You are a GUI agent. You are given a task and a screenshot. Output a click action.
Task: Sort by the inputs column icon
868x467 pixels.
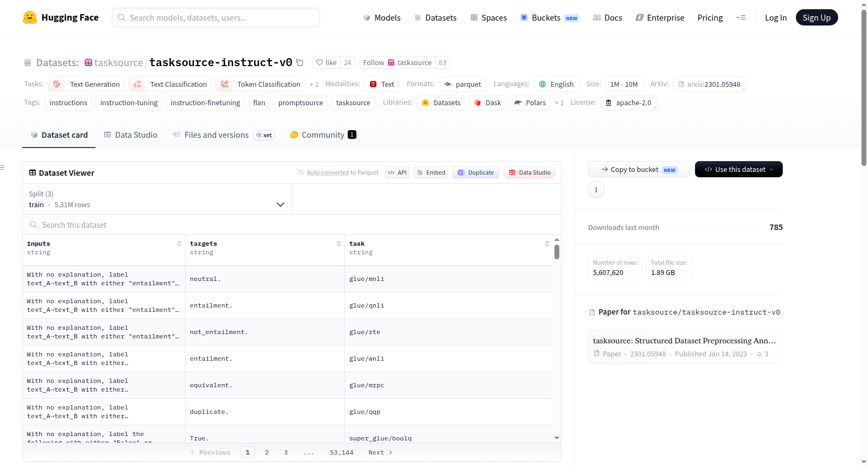point(179,244)
